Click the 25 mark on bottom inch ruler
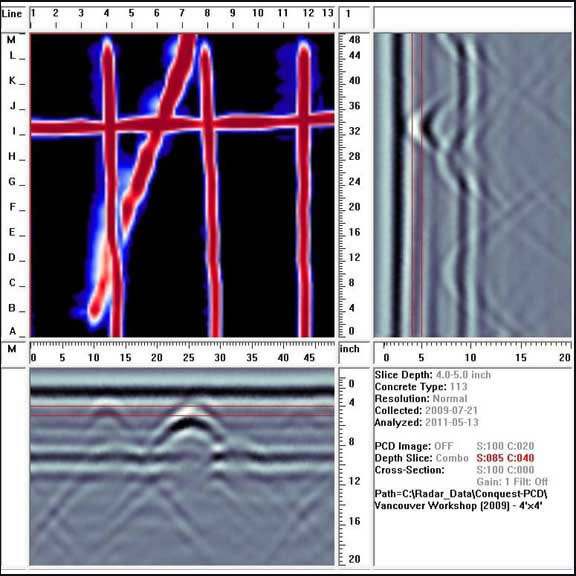 [x=188, y=357]
